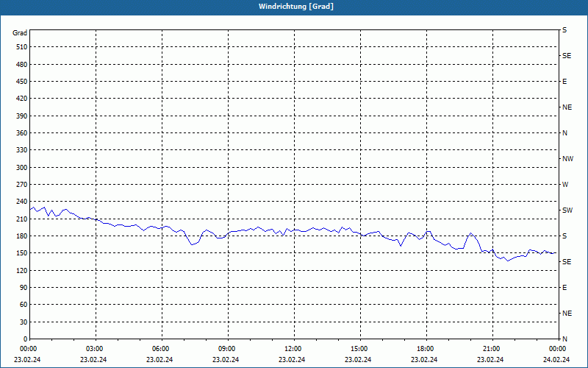Click the 24.02.24 date label
Viewport: 588px width, 368px height.
tap(556, 360)
